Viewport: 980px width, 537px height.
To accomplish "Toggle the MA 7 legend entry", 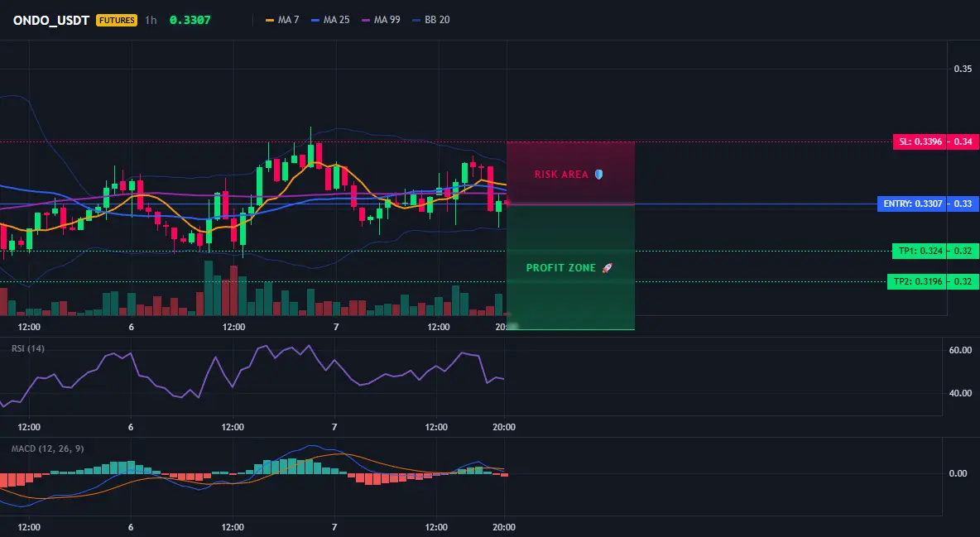I will [x=282, y=20].
